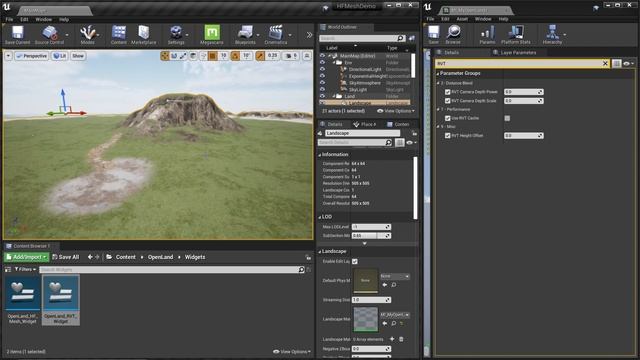Click the Add/Import button
The width and height of the screenshot is (640, 360).
[27, 257]
